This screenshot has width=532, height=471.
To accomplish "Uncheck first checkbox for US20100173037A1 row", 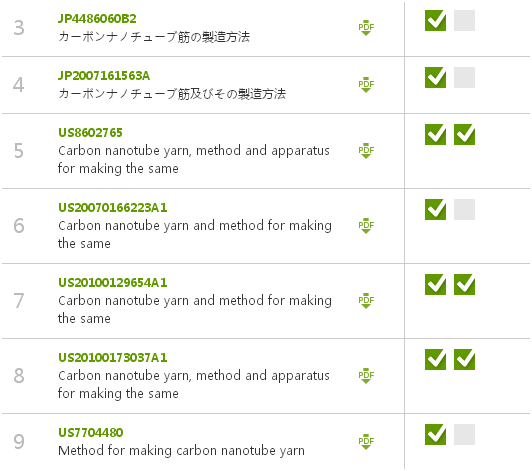I will coord(435,359).
